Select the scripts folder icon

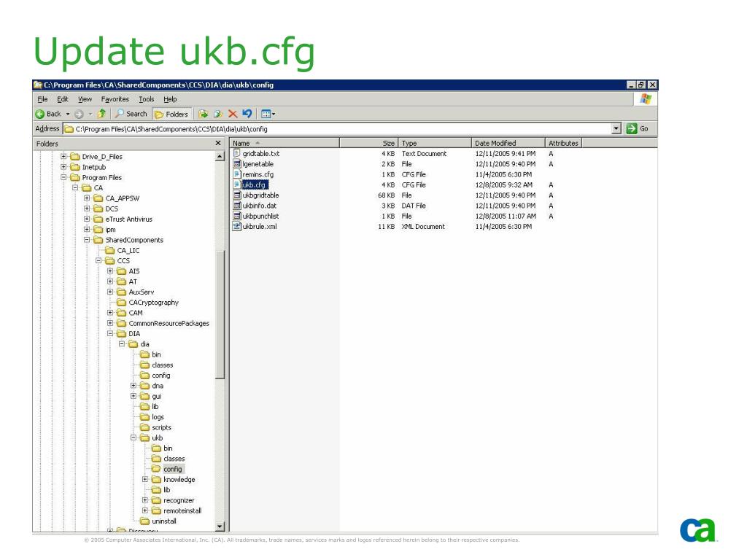click(x=145, y=427)
